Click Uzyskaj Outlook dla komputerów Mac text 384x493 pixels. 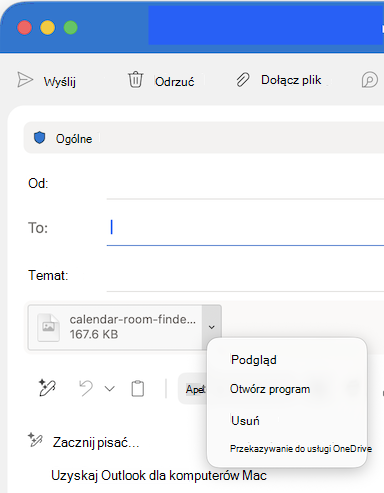click(x=159, y=476)
